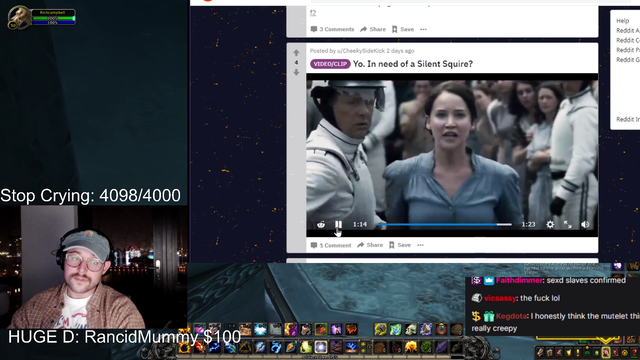Open post titled 'Yo. In need of a Silent Squire?'

coord(413,64)
